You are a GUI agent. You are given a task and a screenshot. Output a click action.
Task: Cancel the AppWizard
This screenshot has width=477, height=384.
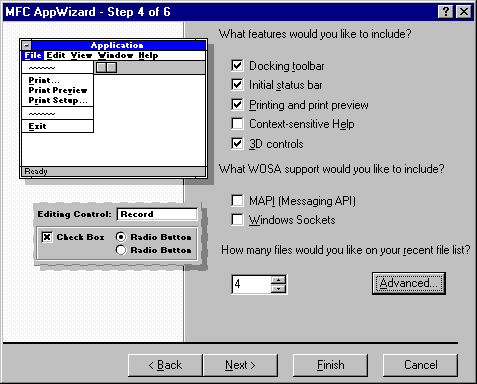[x=420, y=365]
